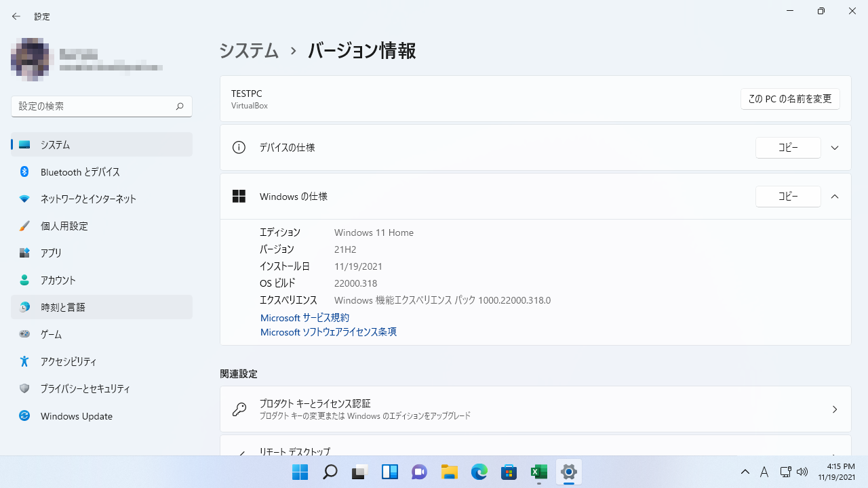Click the 設定の検索 search field
The height and width of the screenshot is (488, 868).
click(x=94, y=106)
